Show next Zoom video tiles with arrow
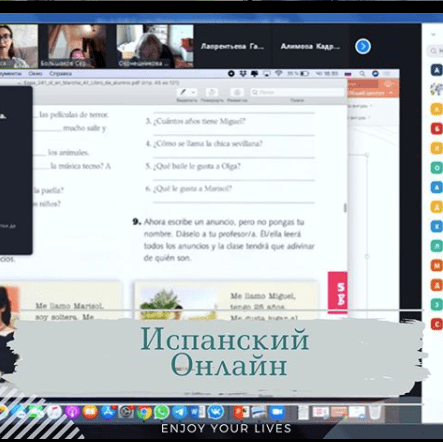Viewport: 443px width, 442px height. (x=363, y=46)
